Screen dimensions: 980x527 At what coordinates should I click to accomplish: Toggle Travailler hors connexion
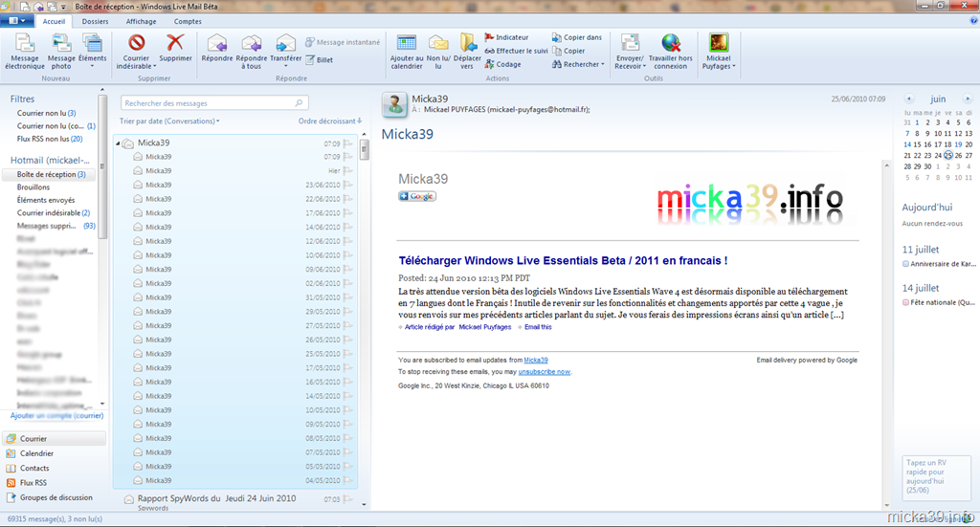click(x=671, y=52)
